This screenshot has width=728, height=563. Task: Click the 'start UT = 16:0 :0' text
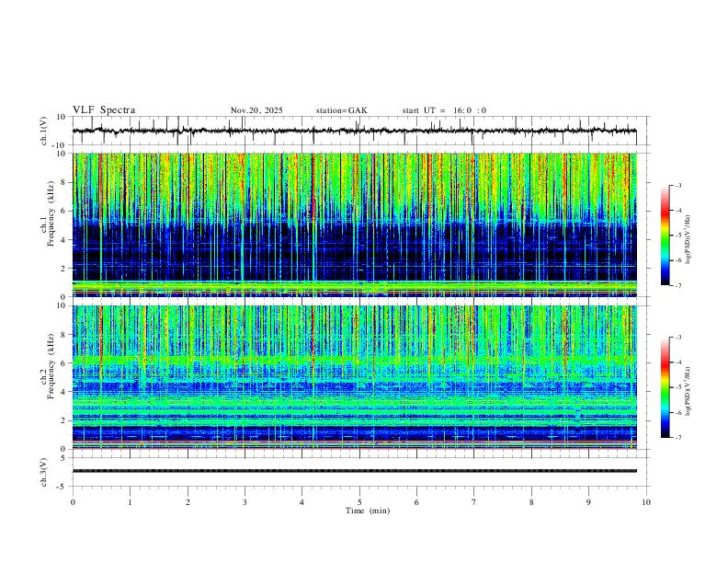(x=444, y=110)
